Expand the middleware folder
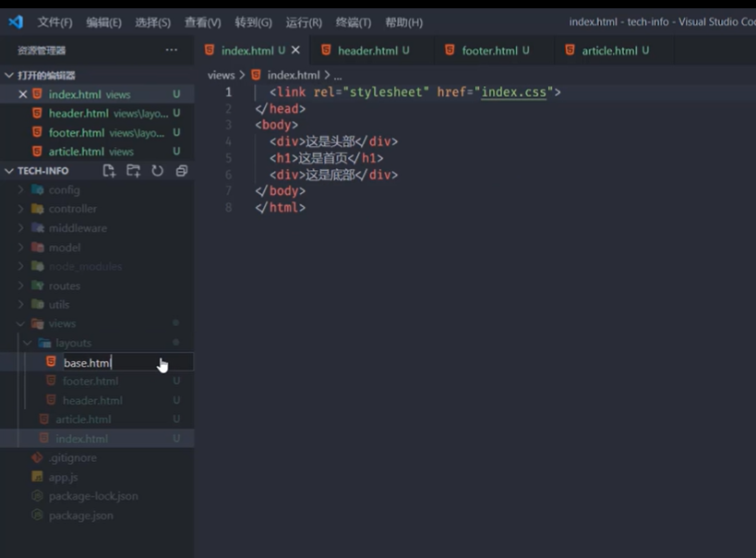The image size is (756, 558). 97,228
